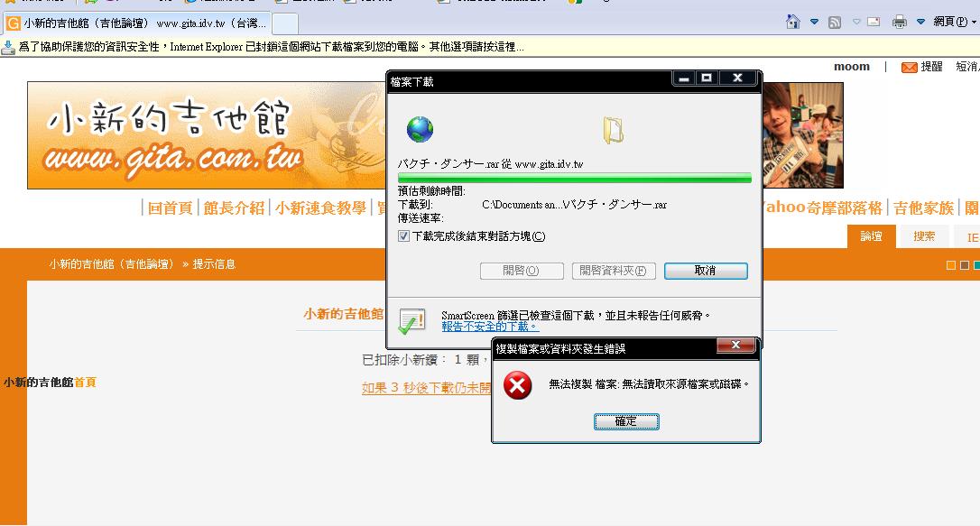This screenshot has width=980, height=526.
Task: Click the 小新的吉他館（吉他論壇） breadcrumb link
Action: [113, 264]
